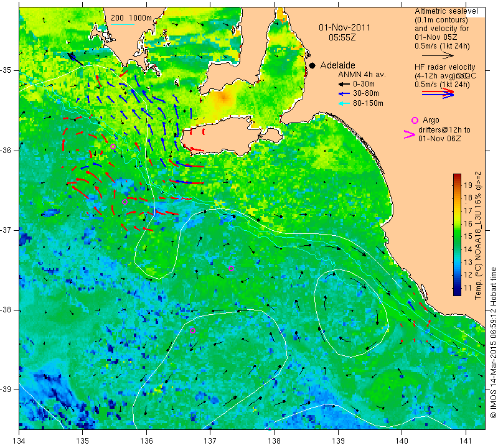Click the magenta Argo circle in legend
Screen dimensions: 498x448
click(x=415, y=120)
